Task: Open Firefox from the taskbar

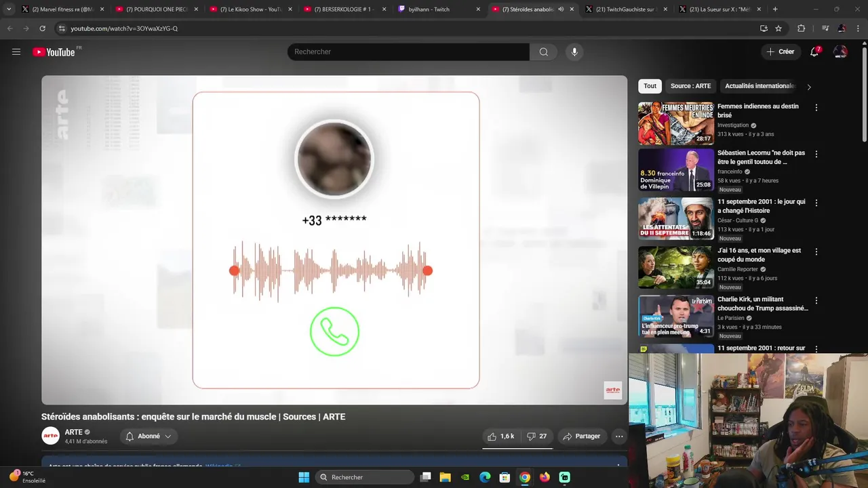Action: (x=545, y=477)
